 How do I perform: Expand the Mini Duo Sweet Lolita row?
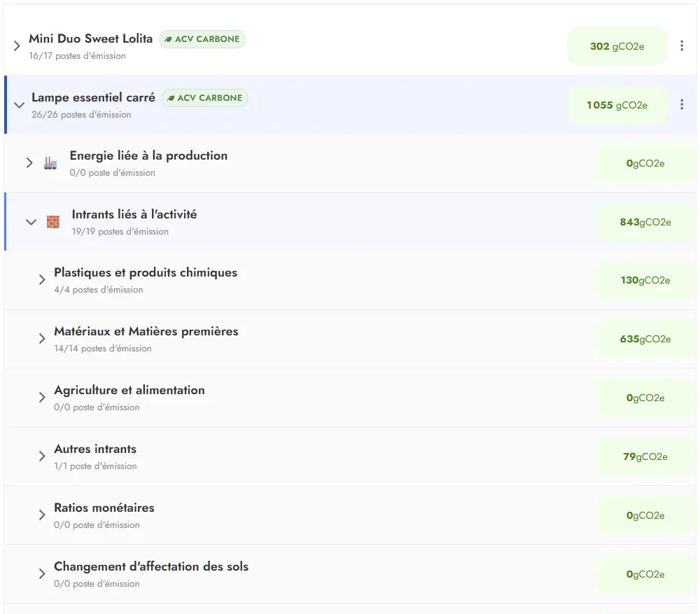click(x=17, y=46)
